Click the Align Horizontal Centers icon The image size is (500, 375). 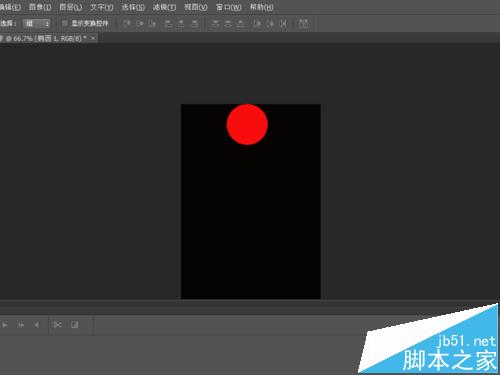coord(181,23)
